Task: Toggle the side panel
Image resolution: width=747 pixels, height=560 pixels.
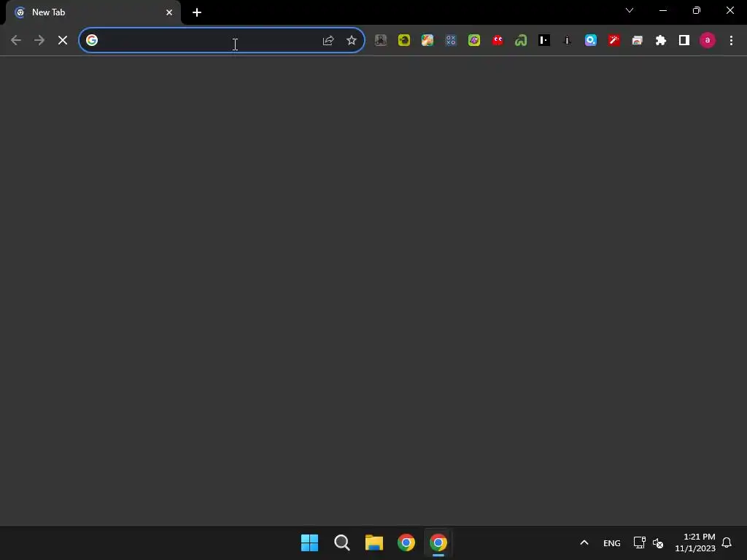Action: click(684, 41)
